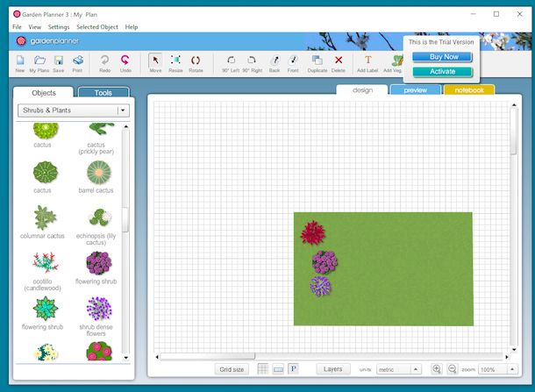Select the purple flowering shrub on the lawn
The width and height of the screenshot is (535, 392).
325,262
